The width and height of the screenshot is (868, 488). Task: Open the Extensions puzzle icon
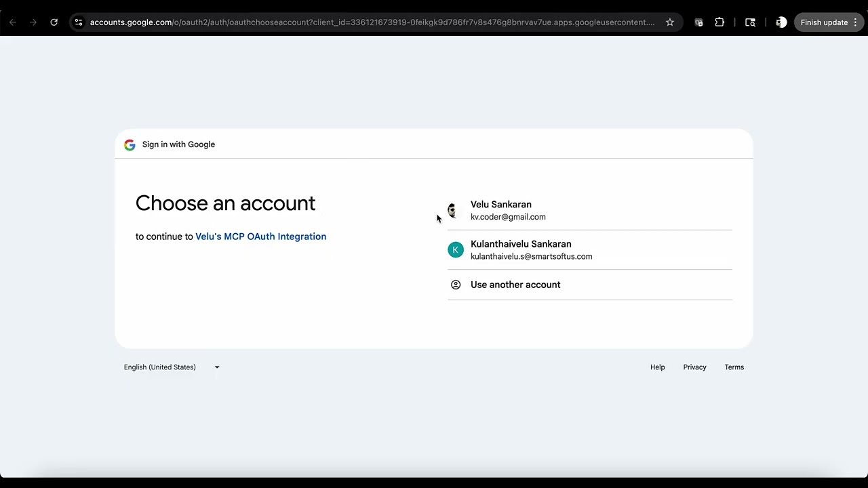pyautogui.click(x=719, y=22)
